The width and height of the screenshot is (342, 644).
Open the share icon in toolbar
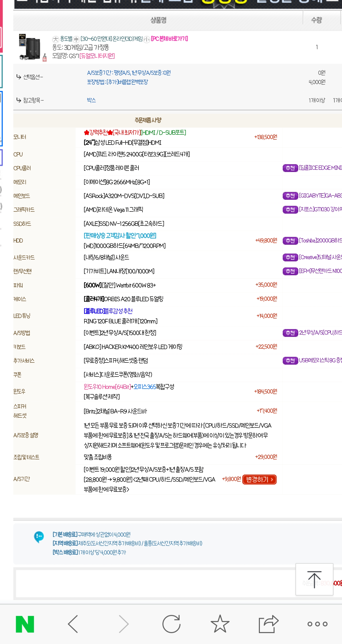[x=269, y=624]
